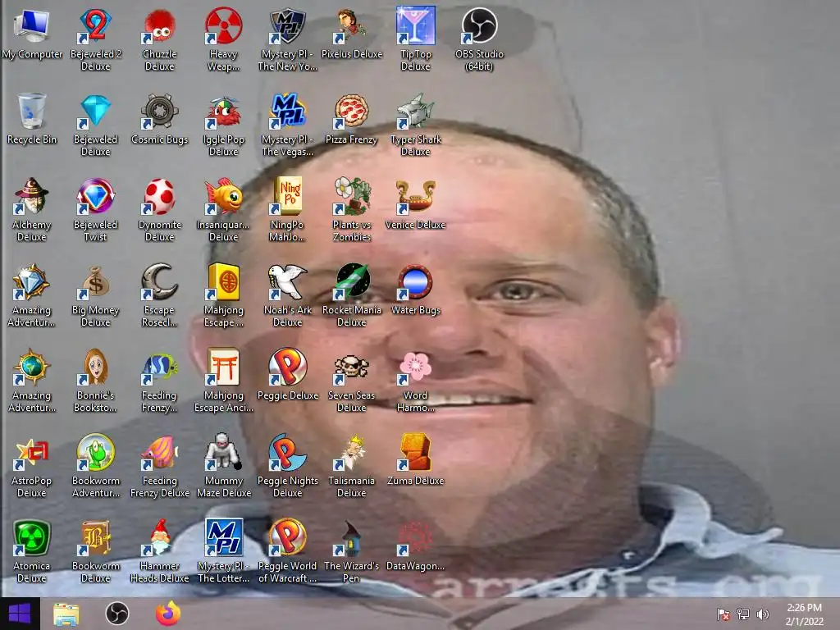
Task: Click the Dynomite Deluxe egg icon
Action: 160,196
